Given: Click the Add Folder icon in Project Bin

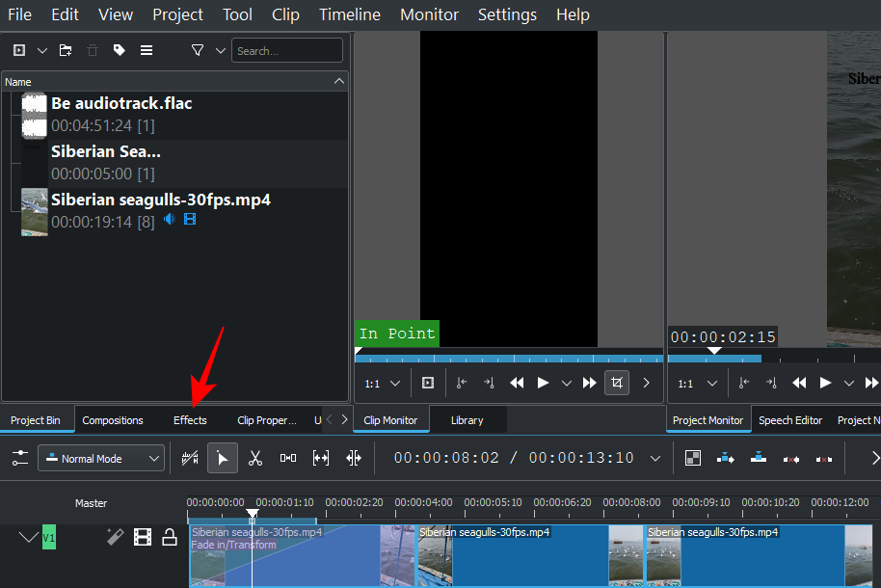Looking at the screenshot, I should pyautogui.click(x=66, y=50).
